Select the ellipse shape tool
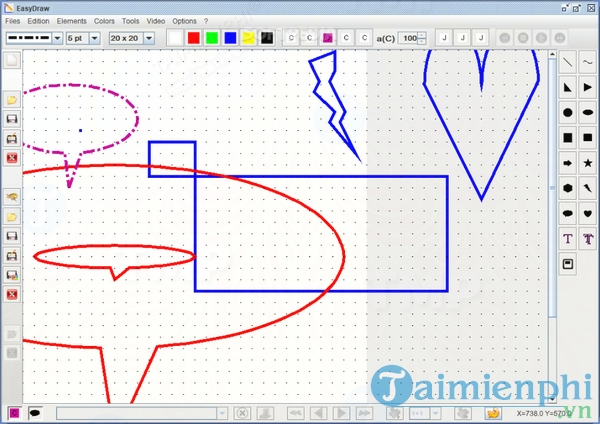Image resolution: width=600 pixels, height=424 pixels. [588, 113]
